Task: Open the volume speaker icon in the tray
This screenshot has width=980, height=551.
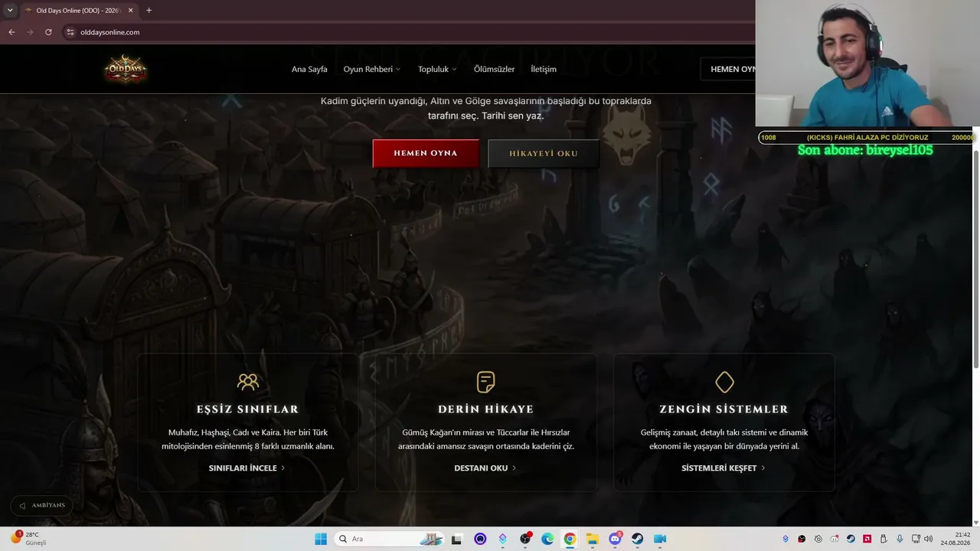Action: [929, 539]
